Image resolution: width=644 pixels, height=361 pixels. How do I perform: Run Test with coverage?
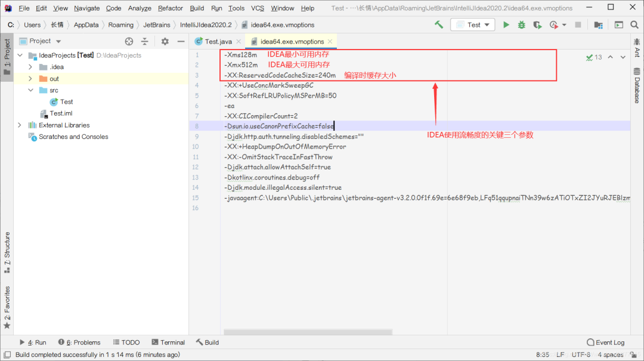[537, 24]
